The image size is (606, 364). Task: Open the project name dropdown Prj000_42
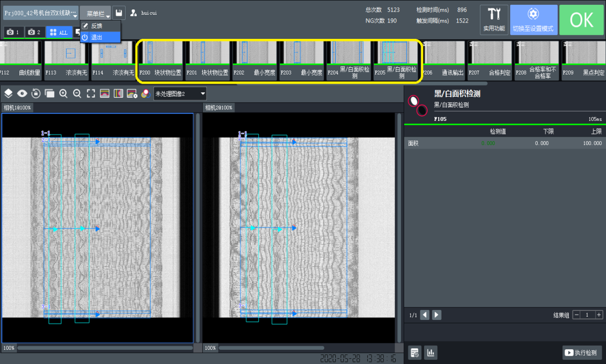coord(40,13)
